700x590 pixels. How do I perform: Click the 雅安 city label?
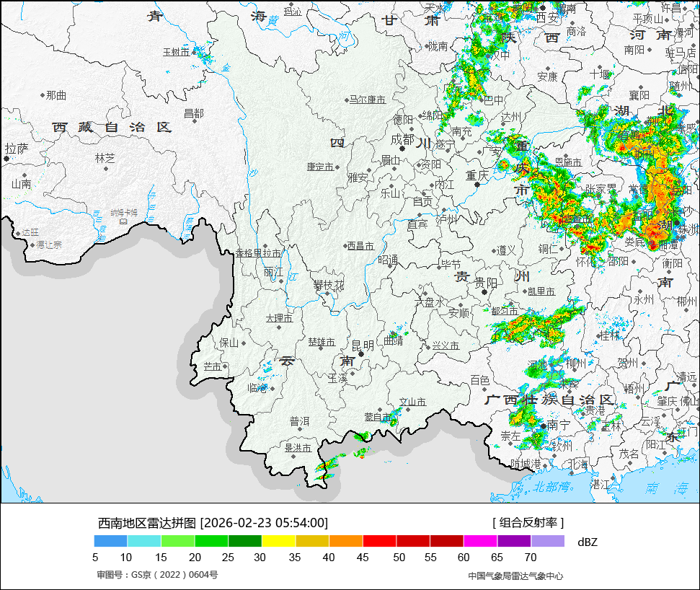click(x=358, y=177)
